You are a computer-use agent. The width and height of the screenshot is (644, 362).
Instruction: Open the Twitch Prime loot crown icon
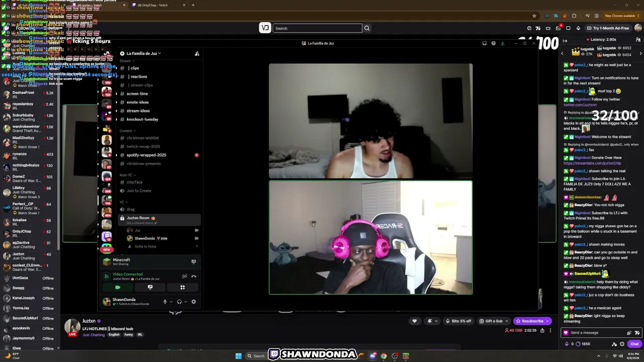tap(548, 28)
